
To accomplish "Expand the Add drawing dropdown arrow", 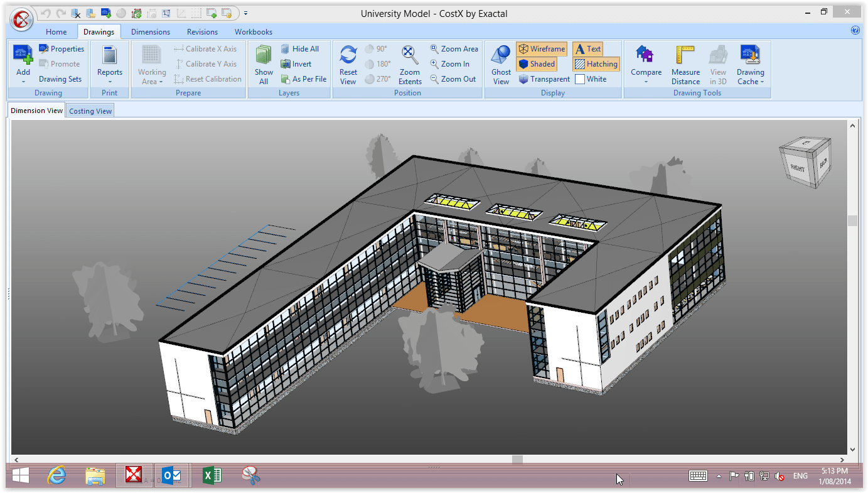I will tap(23, 82).
